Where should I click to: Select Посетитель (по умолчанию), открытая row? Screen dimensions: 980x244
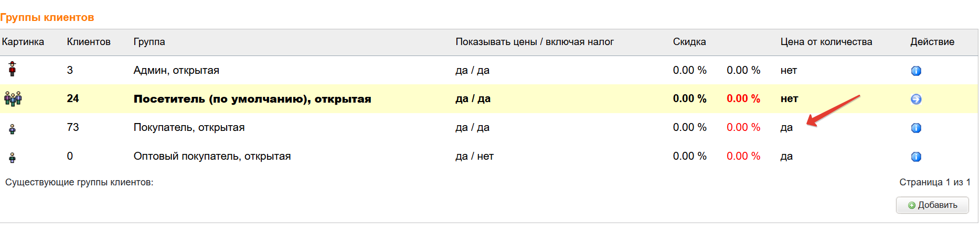pyautogui.click(x=252, y=99)
